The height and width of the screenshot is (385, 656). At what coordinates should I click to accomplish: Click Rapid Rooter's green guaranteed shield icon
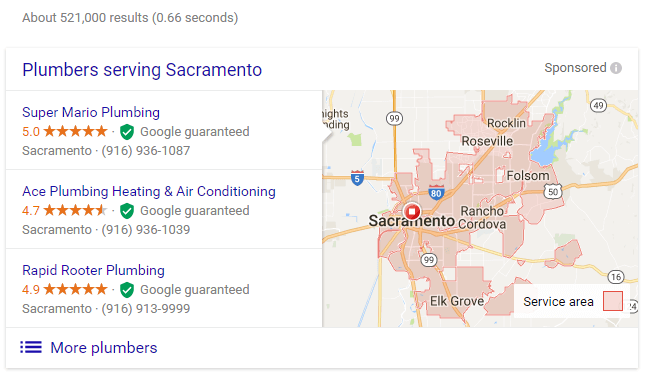click(x=127, y=290)
